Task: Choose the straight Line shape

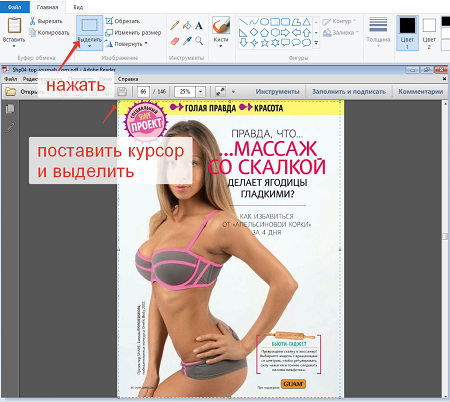Action: click(x=244, y=22)
